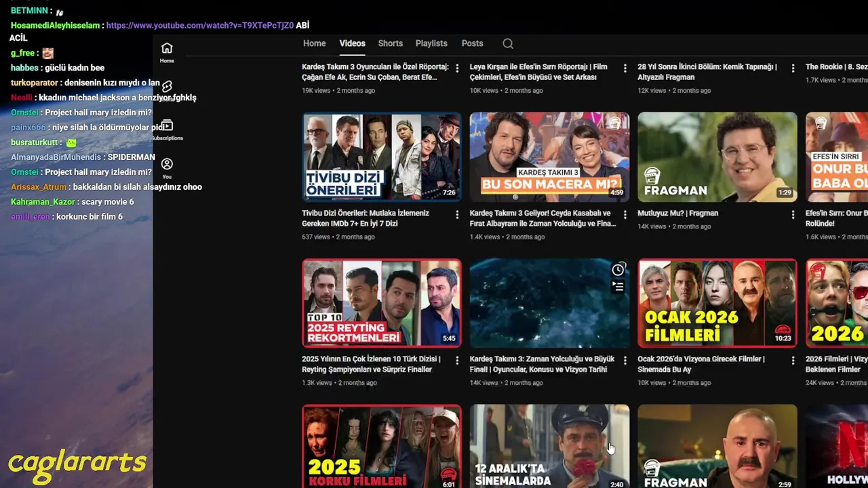Click username painx666 in chat

[x=28, y=127]
